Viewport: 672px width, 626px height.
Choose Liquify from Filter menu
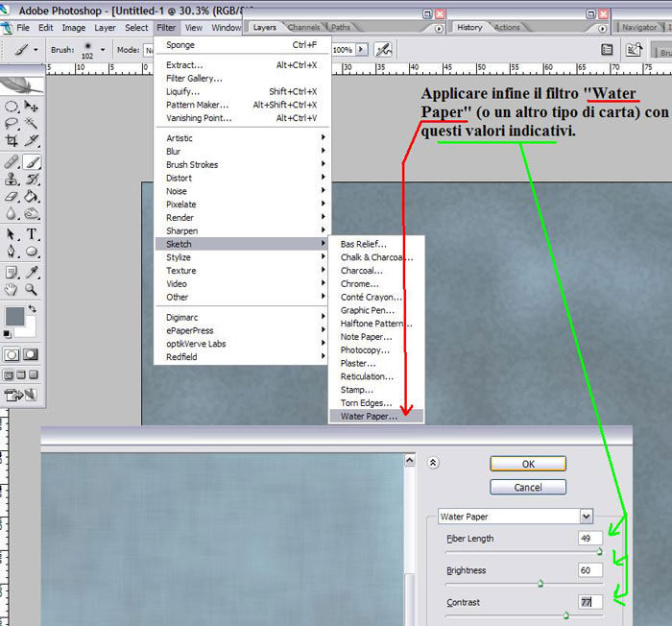(243, 91)
